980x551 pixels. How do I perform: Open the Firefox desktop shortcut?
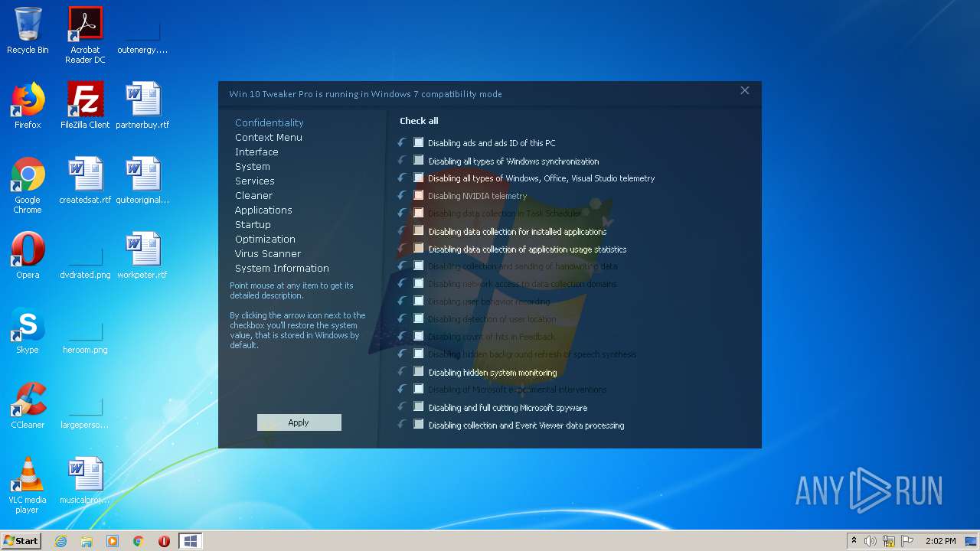[x=28, y=106]
